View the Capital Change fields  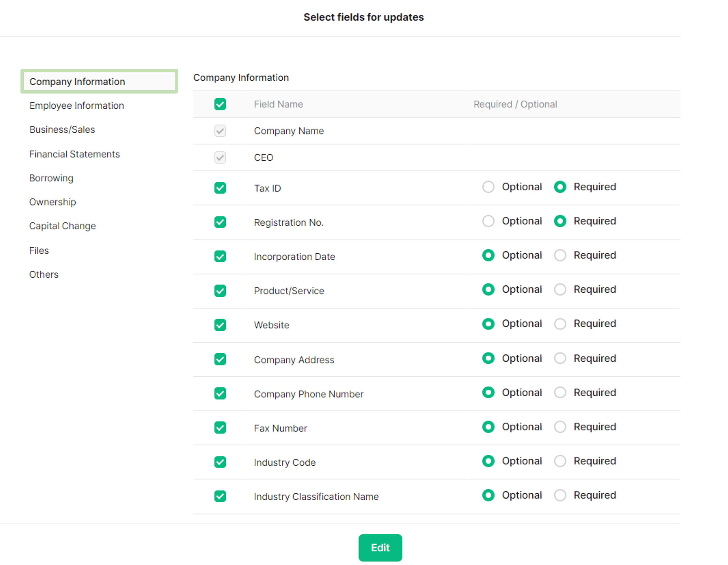point(62,226)
